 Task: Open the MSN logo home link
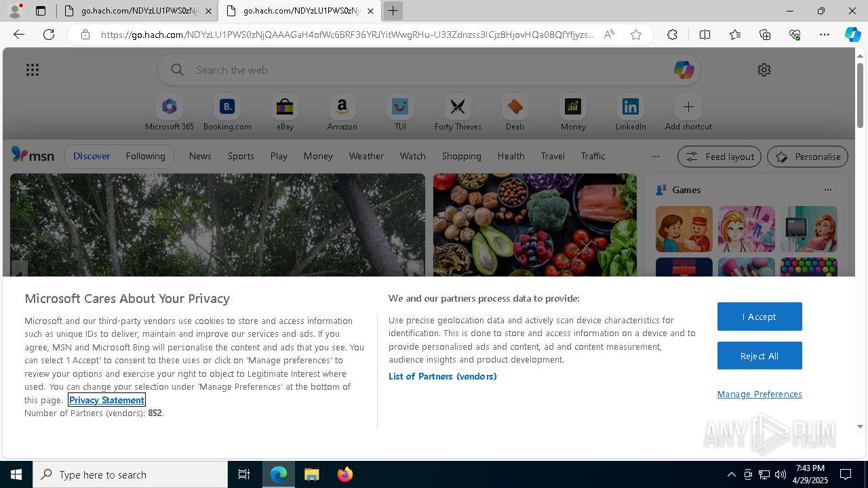(x=33, y=156)
